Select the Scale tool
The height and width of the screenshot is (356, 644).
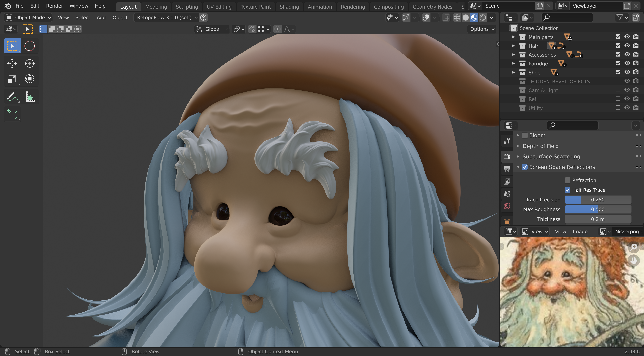[x=12, y=79]
